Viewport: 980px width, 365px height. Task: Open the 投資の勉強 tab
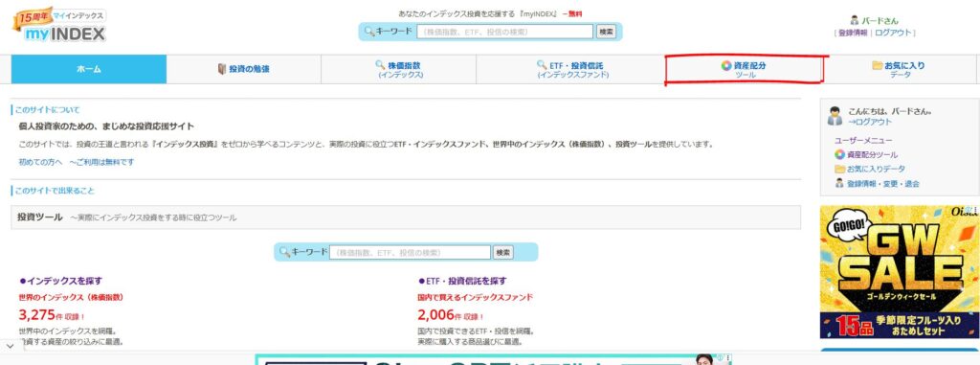pyautogui.click(x=244, y=69)
